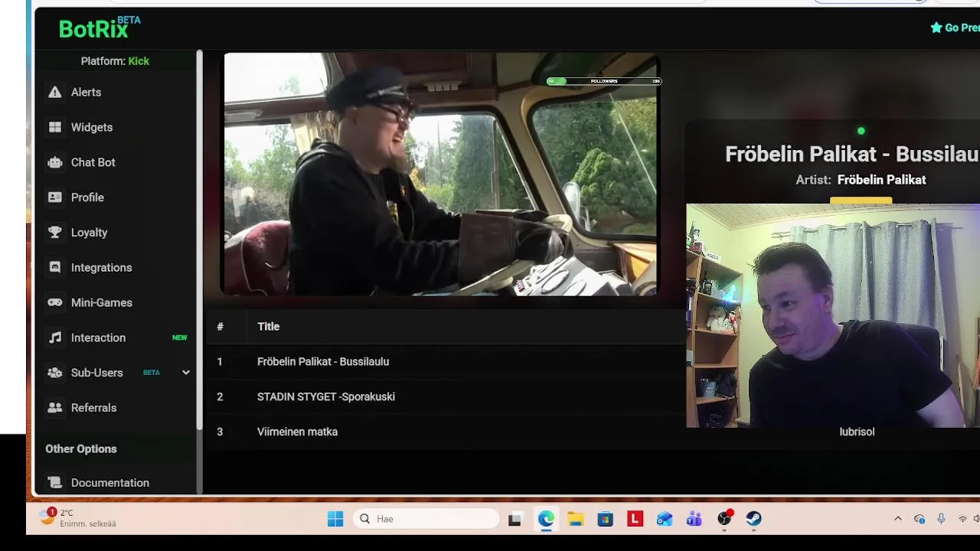
Task: Open Task View on the taskbar
Action: point(514,519)
